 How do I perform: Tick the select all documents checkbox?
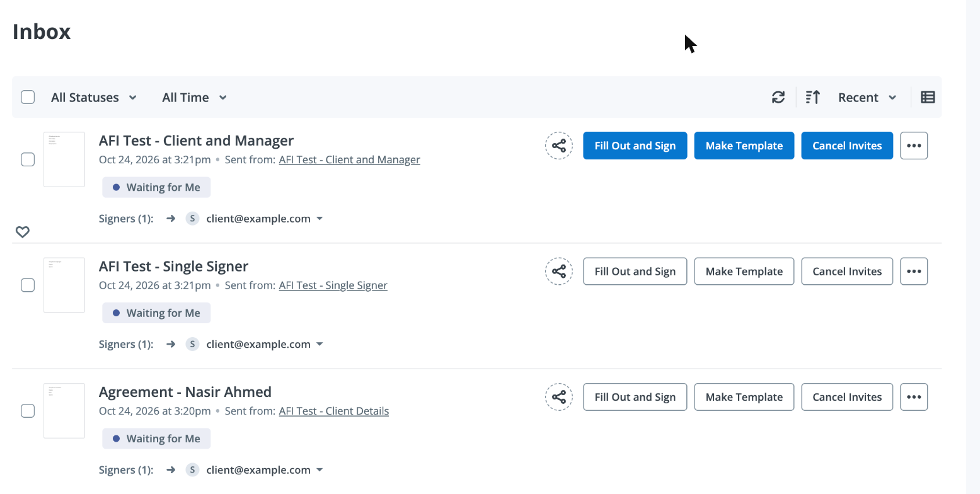pos(28,97)
